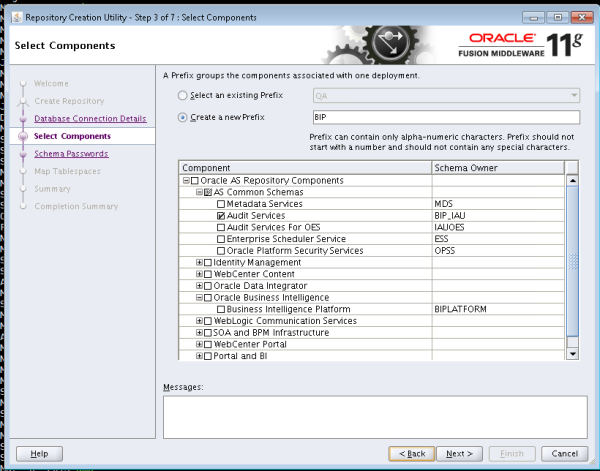This screenshot has height=471, width=600.
Task: Click the new Prefix BIP text field
Action: pyautogui.click(x=446, y=117)
